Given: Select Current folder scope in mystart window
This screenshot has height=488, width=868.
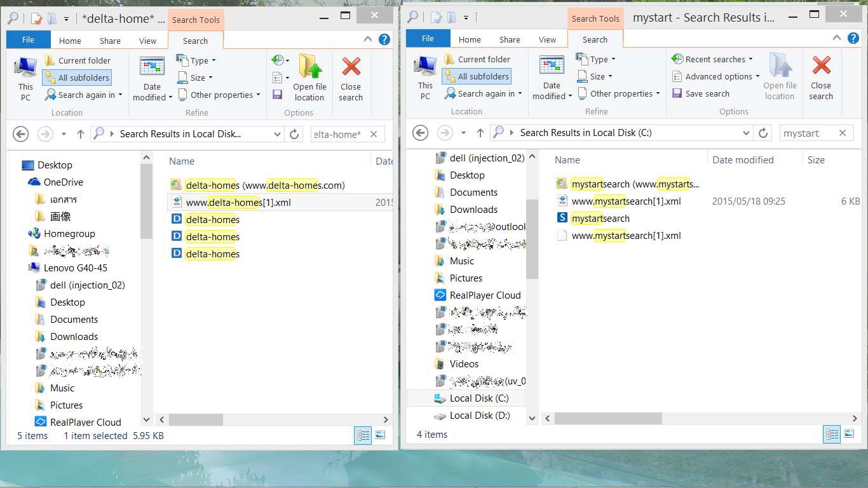Looking at the screenshot, I should click(477, 59).
